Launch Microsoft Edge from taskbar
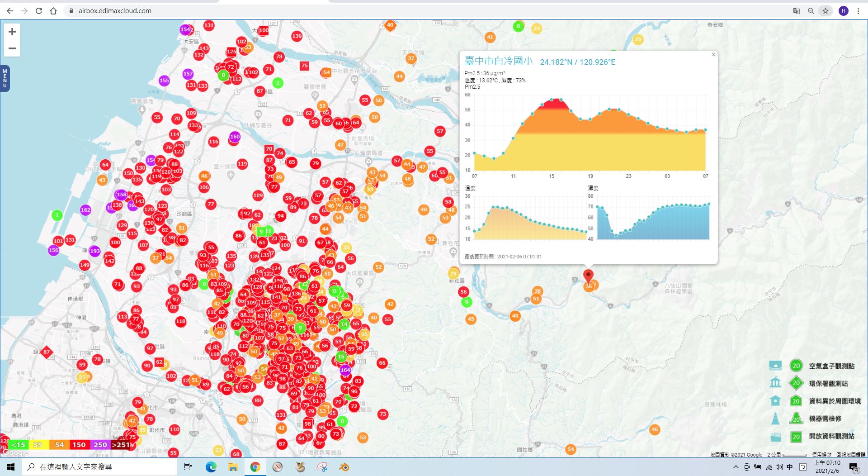This screenshot has height=476, width=868. pyautogui.click(x=211, y=467)
